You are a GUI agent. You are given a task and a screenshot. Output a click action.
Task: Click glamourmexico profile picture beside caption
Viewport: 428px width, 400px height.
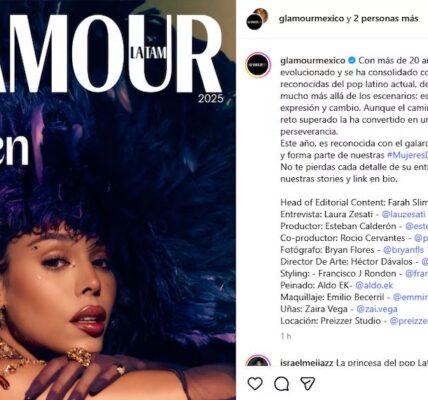click(x=258, y=65)
